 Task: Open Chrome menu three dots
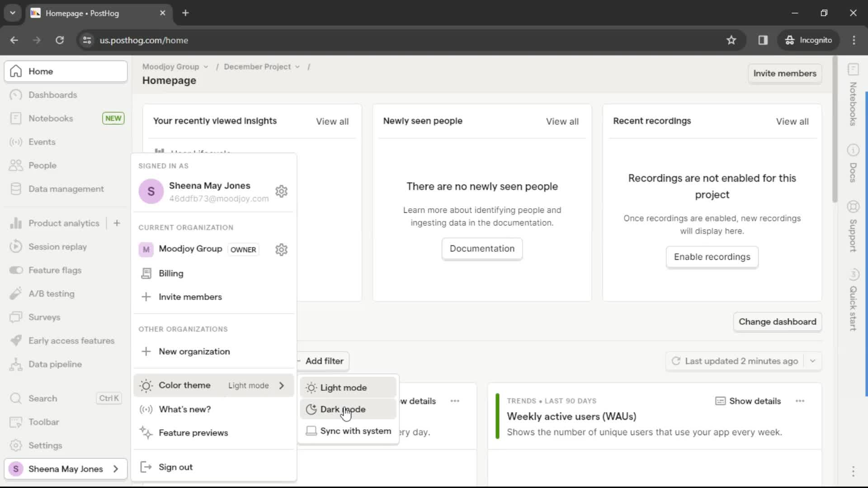click(854, 40)
